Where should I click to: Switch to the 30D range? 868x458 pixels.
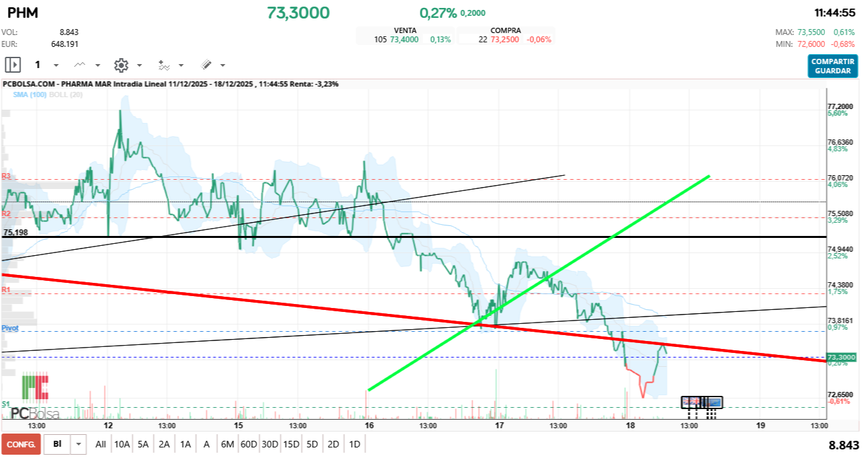point(270,444)
